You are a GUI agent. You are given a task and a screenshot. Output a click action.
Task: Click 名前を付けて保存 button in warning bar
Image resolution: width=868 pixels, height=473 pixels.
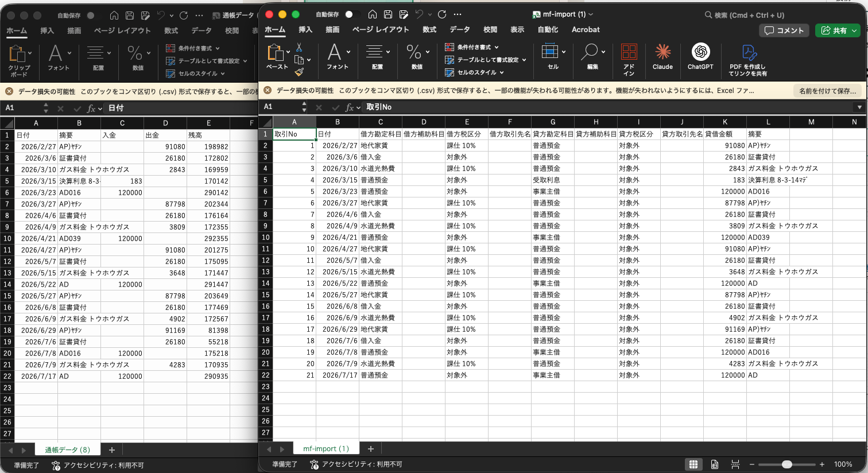(x=828, y=91)
